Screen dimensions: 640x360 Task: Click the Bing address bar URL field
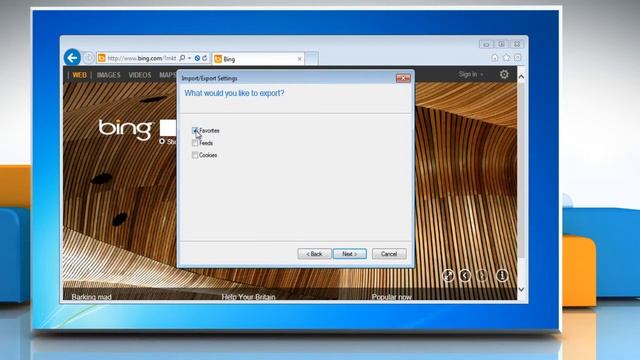click(x=142, y=58)
